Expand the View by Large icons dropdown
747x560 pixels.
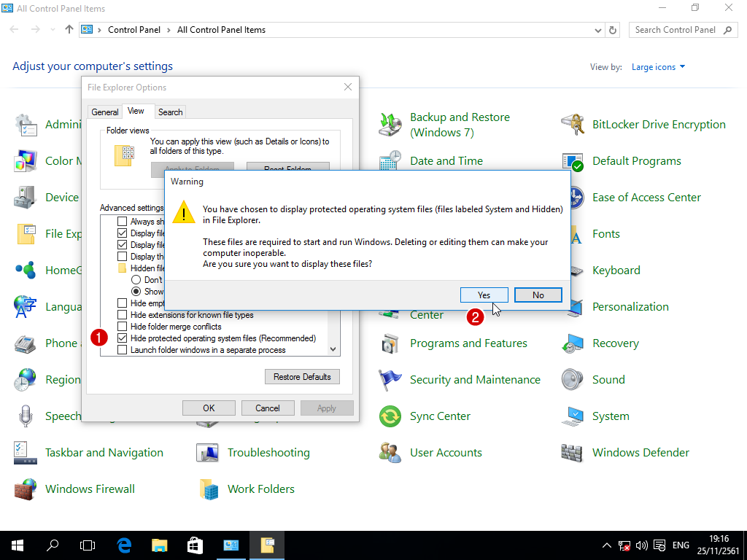(x=658, y=67)
